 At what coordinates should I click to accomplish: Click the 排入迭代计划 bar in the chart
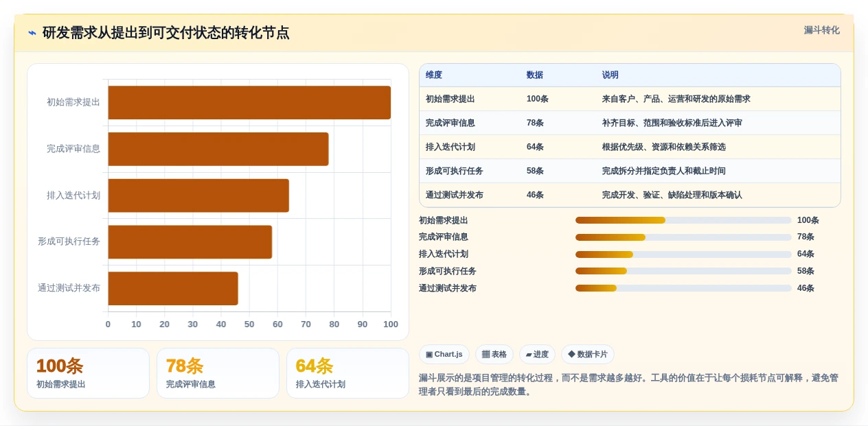pos(198,196)
